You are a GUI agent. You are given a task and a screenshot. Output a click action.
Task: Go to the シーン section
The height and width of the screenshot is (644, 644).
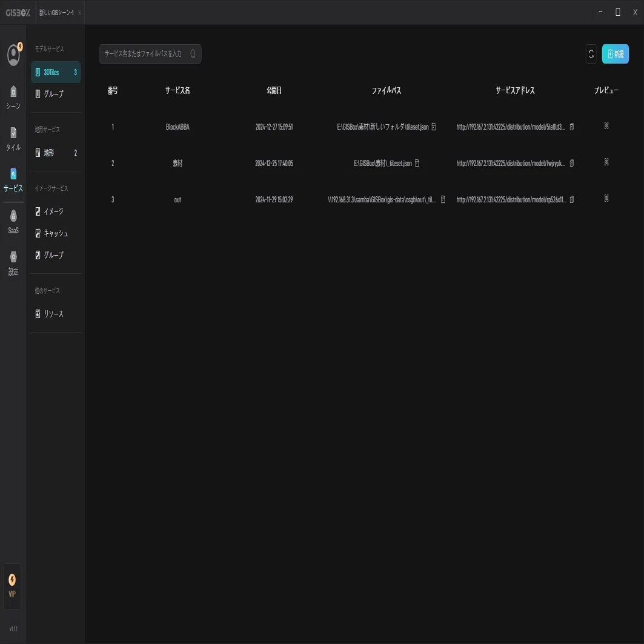(x=13, y=98)
